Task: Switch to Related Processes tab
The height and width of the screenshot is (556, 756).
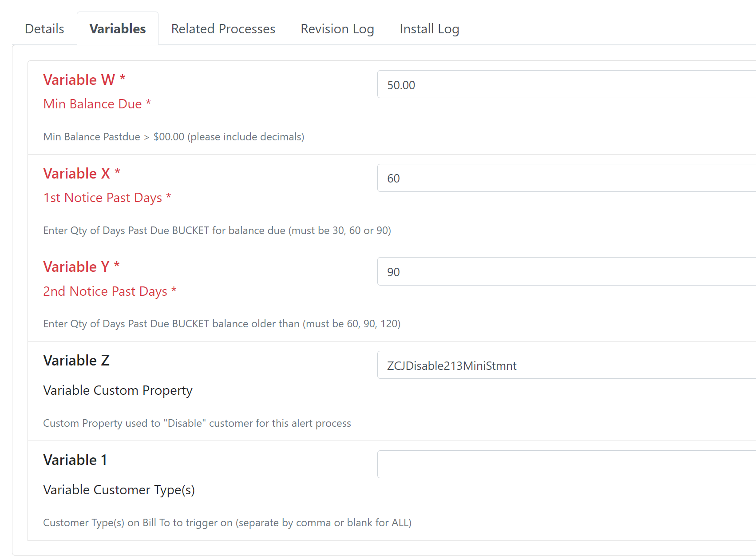Action: click(x=223, y=29)
